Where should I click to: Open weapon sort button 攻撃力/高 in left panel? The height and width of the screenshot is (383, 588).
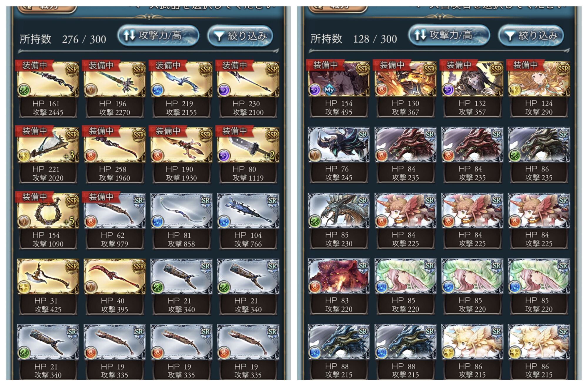tap(158, 36)
